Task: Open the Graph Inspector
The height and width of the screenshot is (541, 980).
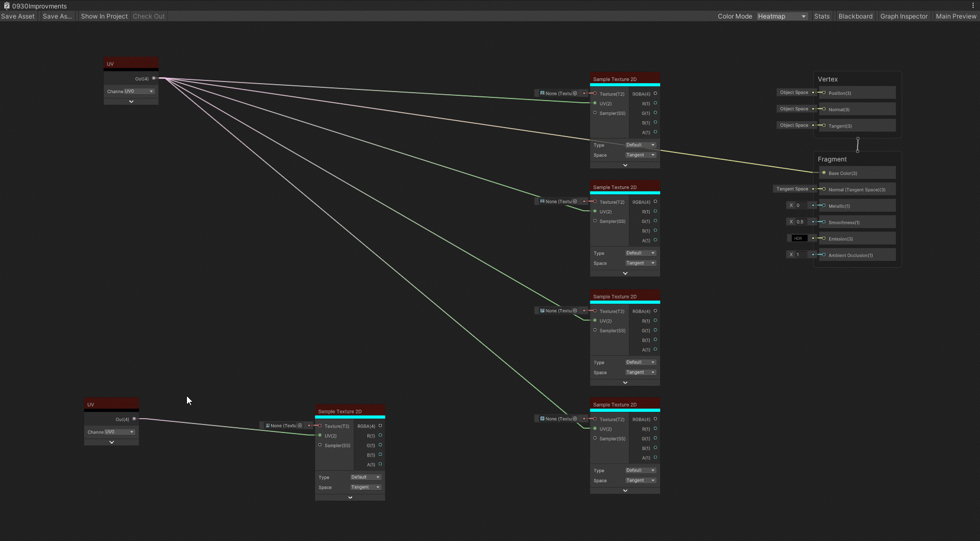Action: click(x=904, y=16)
